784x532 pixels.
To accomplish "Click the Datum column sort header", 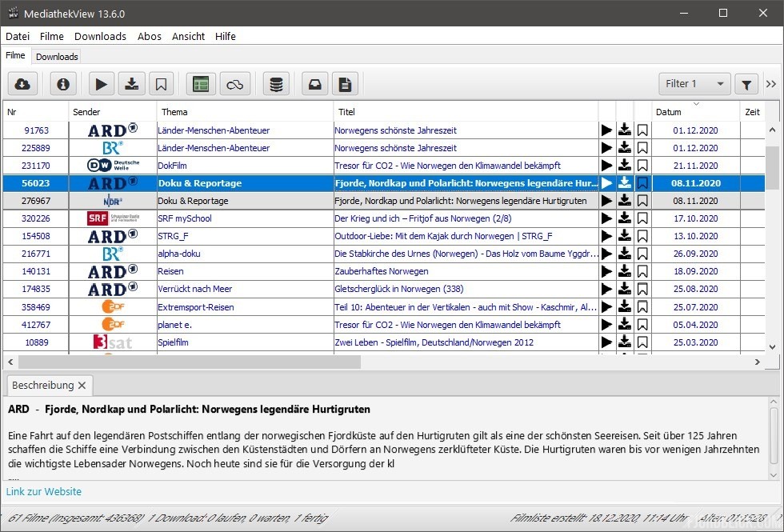I will (695, 111).
